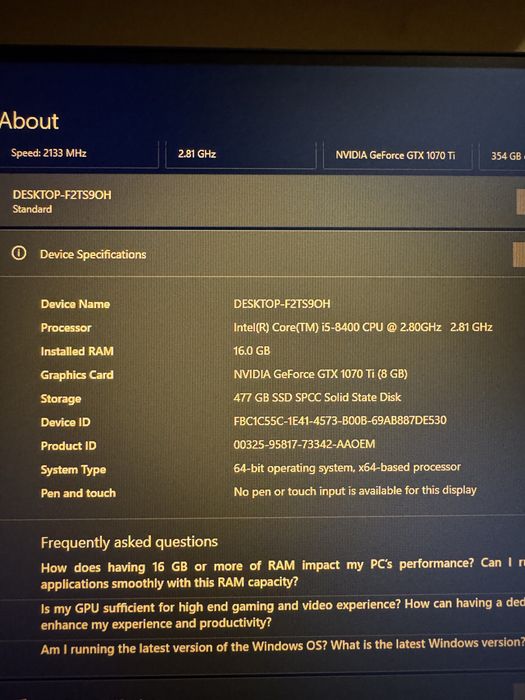Select the No pen or touch input value

[x=355, y=491]
